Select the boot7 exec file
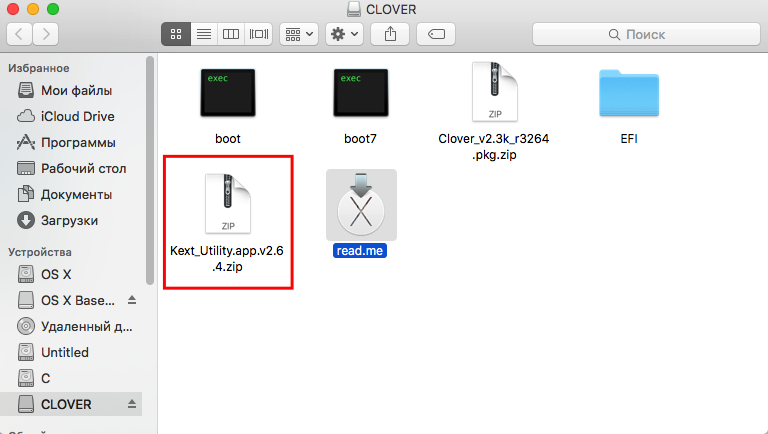 tap(360, 104)
